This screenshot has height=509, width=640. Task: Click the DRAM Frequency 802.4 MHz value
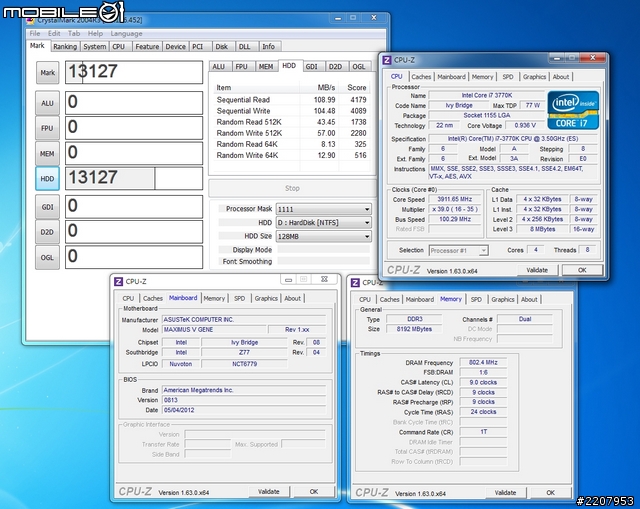(483, 362)
